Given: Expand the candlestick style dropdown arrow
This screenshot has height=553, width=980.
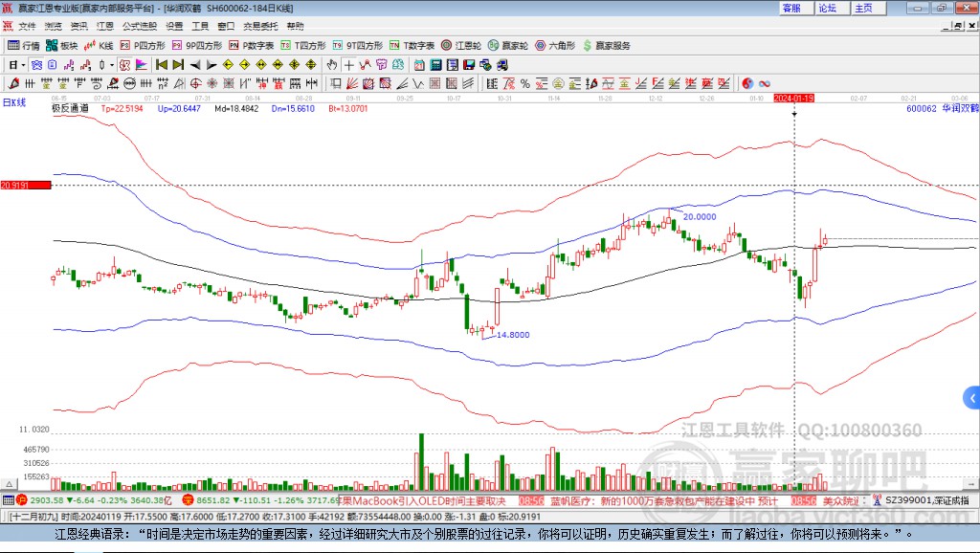Looking at the screenshot, I should pyautogui.click(x=112, y=65).
